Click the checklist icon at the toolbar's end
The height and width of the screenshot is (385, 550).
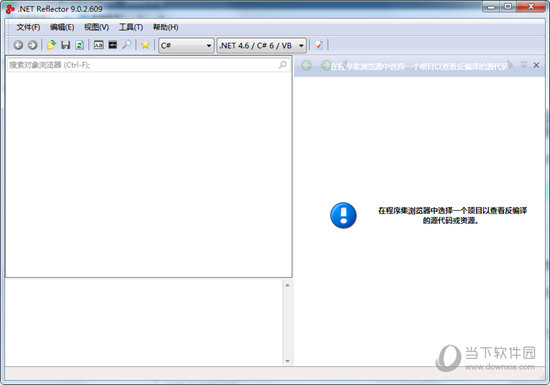click(319, 45)
